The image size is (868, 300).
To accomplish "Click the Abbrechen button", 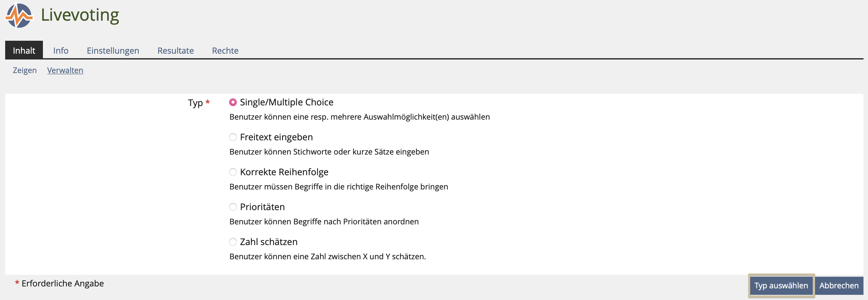I will [839, 285].
